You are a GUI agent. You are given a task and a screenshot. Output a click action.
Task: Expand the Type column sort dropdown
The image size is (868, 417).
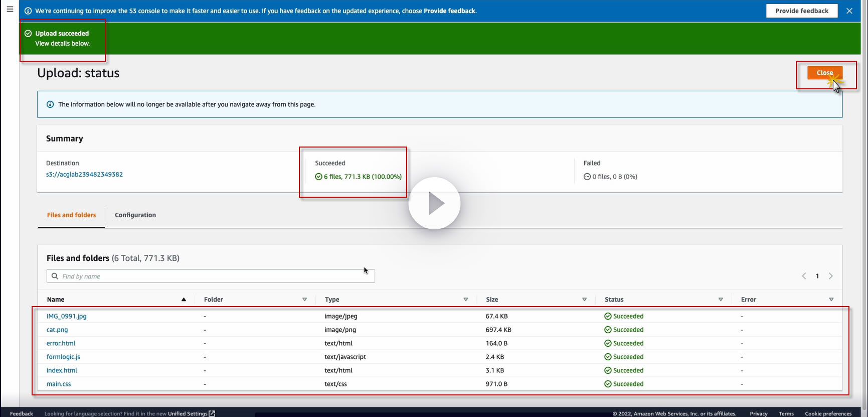(x=465, y=300)
